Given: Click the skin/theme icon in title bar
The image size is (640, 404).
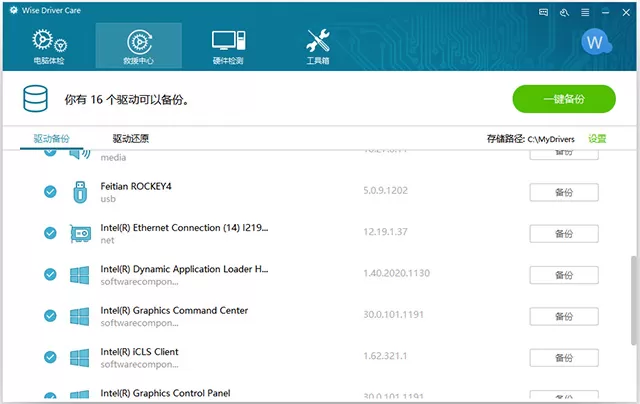Looking at the screenshot, I should (x=564, y=13).
